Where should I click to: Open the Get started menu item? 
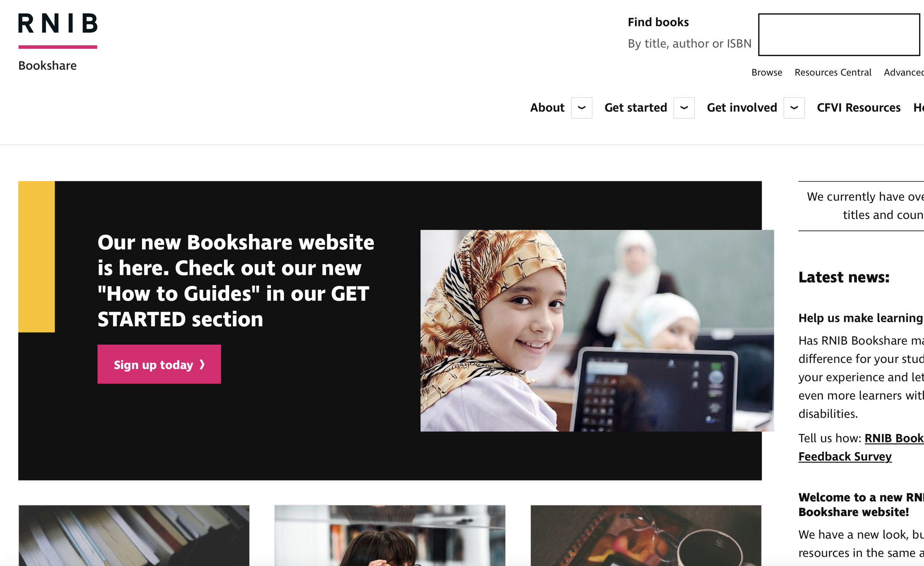pos(636,108)
